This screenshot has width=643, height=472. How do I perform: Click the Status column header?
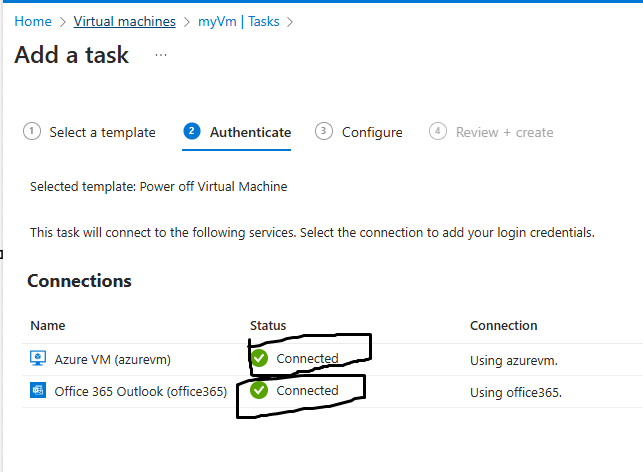point(268,326)
